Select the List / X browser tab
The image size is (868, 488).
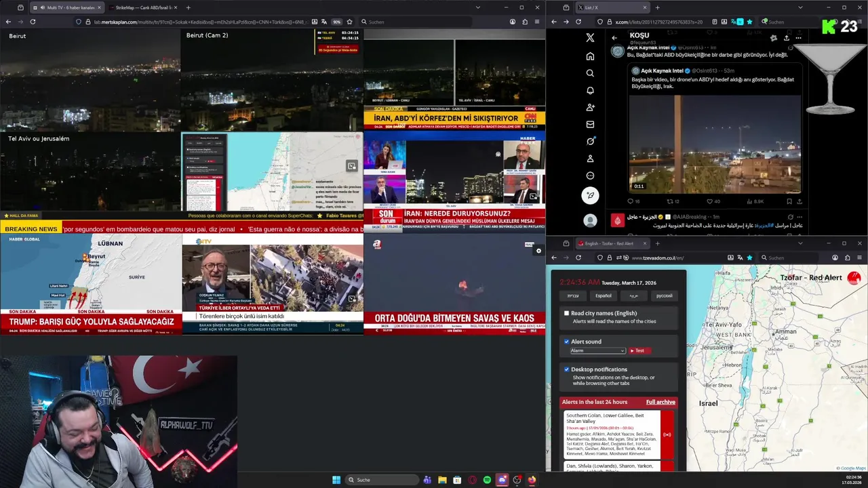612,7
